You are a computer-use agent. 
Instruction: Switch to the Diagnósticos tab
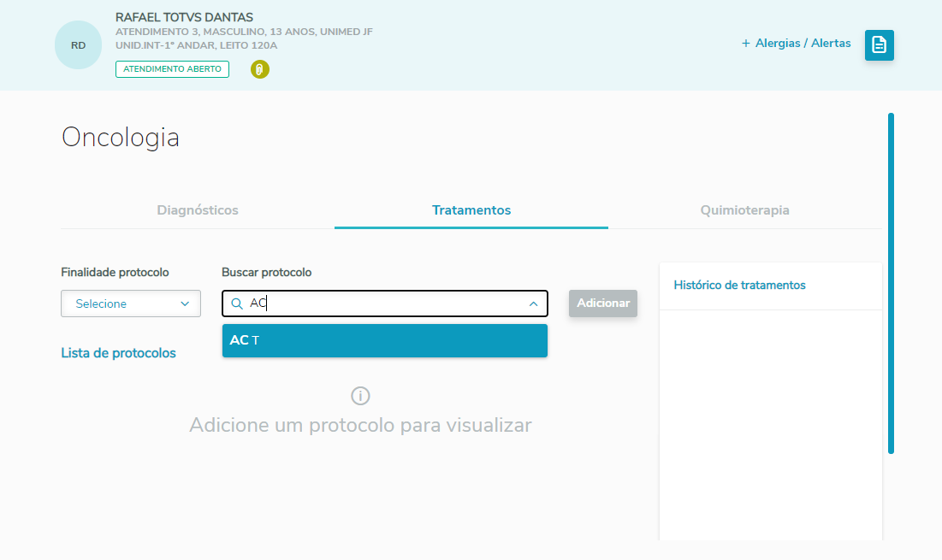click(x=198, y=210)
